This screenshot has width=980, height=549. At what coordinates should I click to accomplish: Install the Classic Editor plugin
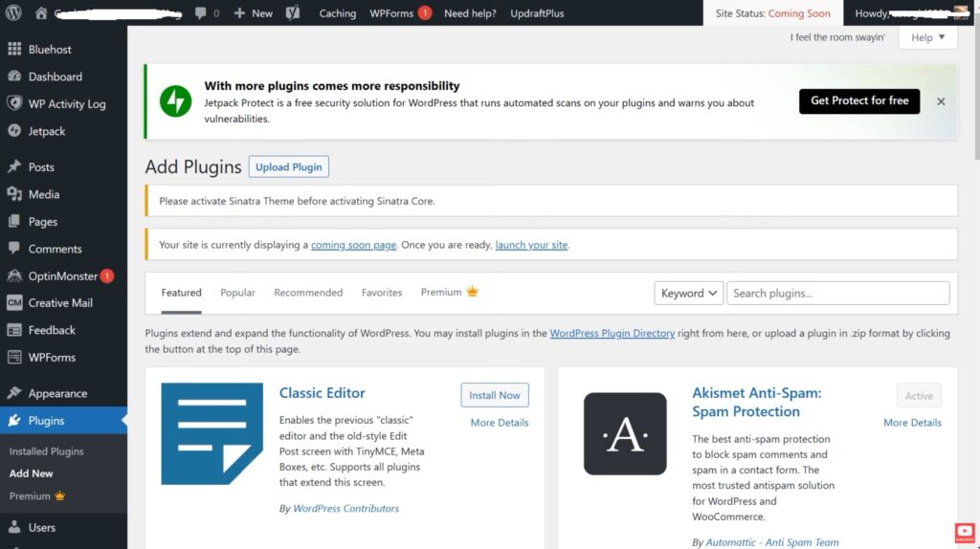click(x=495, y=395)
